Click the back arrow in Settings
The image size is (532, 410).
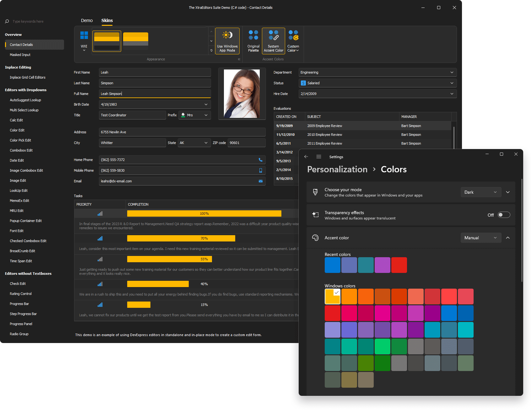tap(306, 156)
